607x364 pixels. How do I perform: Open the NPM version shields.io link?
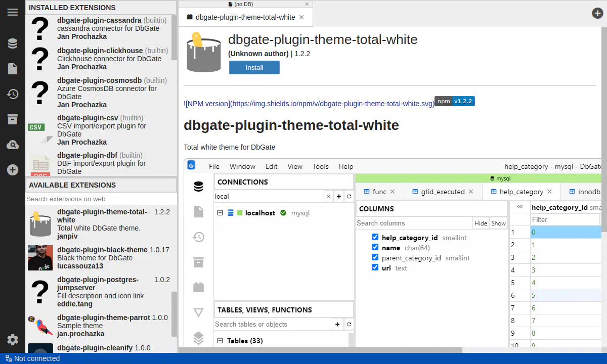click(309, 104)
